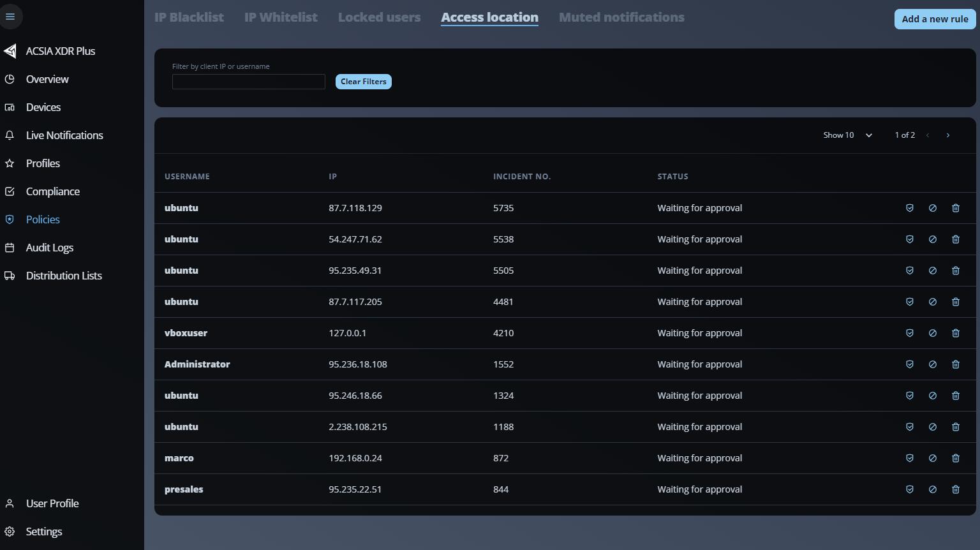Delete rule for incident 5735
Screen dimensions: 980x550
(956, 208)
